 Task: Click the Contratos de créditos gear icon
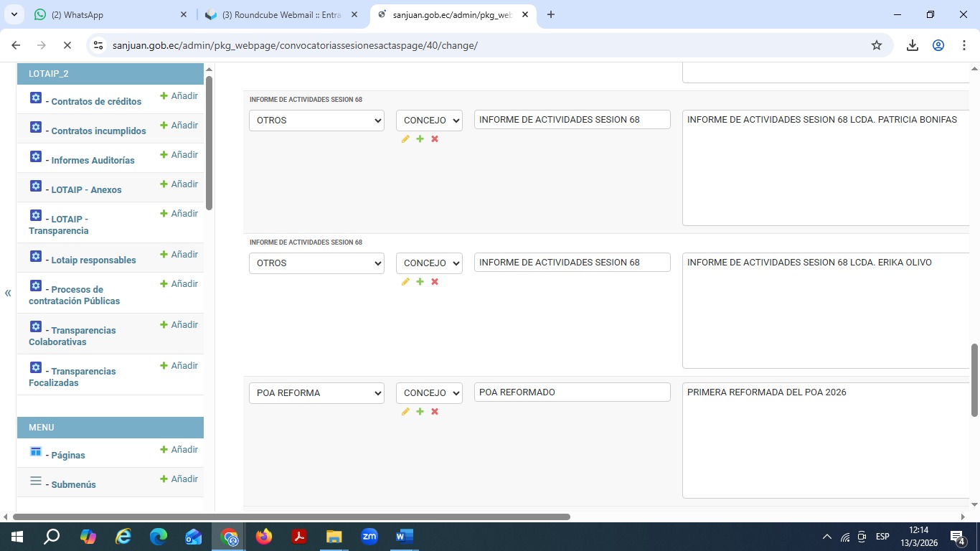[36, 98]
